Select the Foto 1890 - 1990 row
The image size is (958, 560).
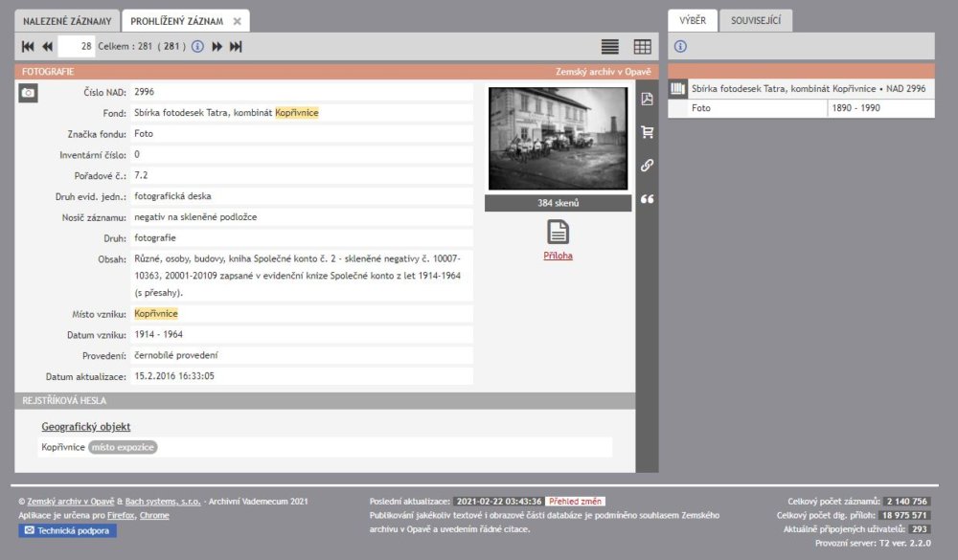coord(801,108)
